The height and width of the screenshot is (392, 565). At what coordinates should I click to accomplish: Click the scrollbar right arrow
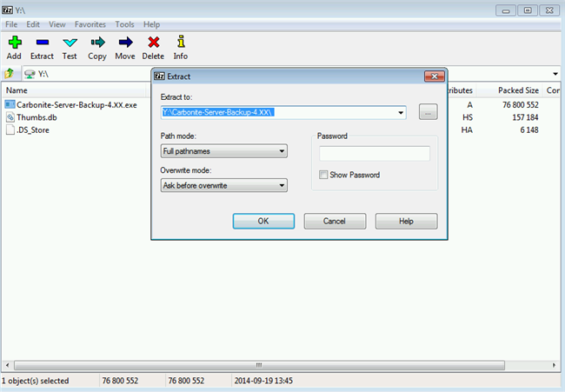[x=554, y=365]
